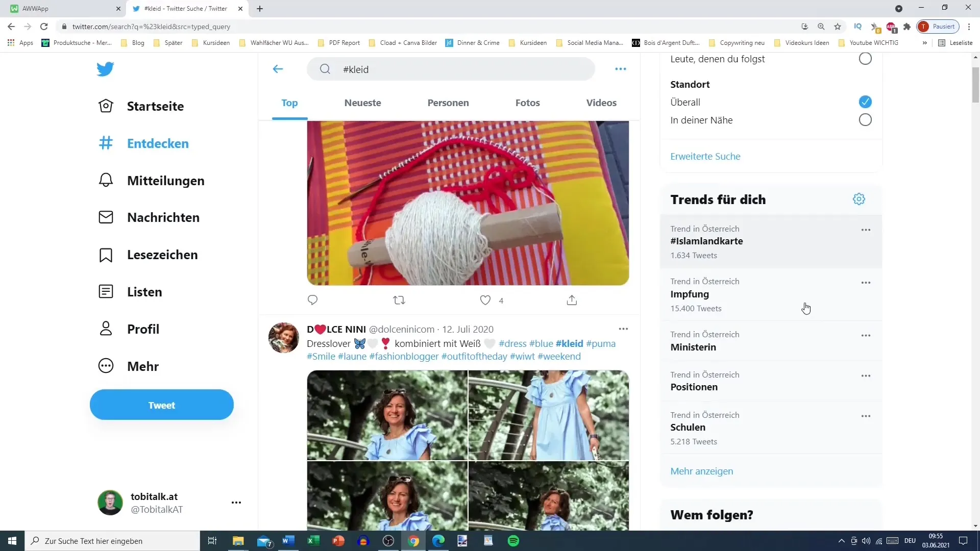Screen dimensions: 980x551
Task: Select the 'Leute, denen du folgst' radio
Action: tap(865, 59)
